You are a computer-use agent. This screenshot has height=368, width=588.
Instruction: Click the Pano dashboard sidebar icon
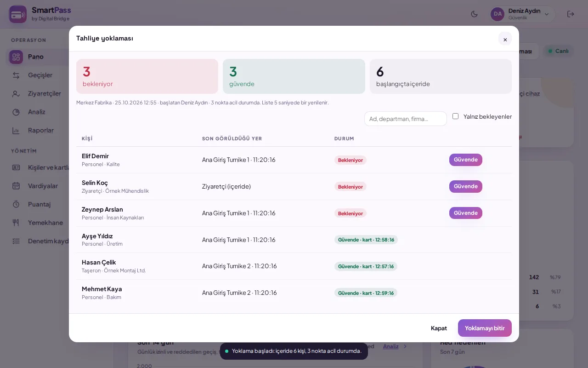click(16, 57)
